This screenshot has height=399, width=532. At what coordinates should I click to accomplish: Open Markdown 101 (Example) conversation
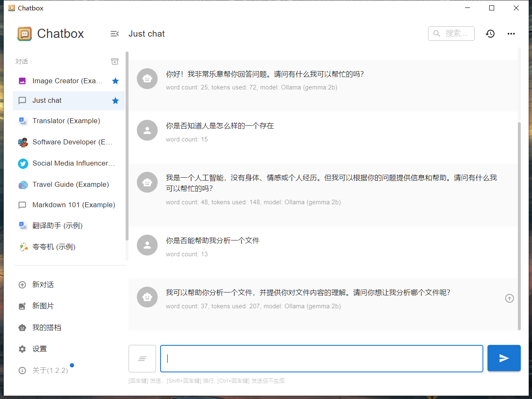[x=69, y=205]
